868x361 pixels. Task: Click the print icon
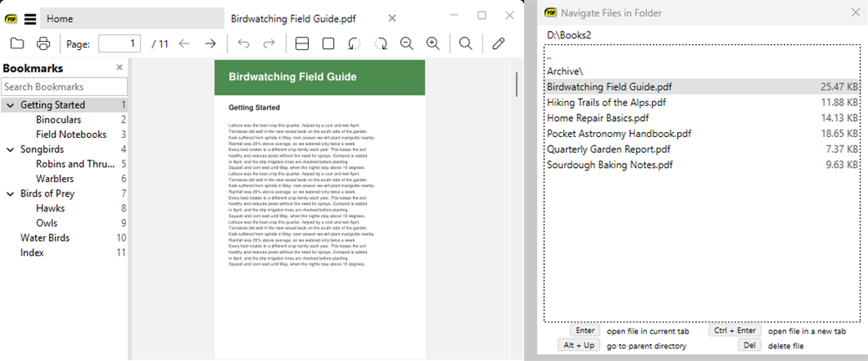pos(43,43)
